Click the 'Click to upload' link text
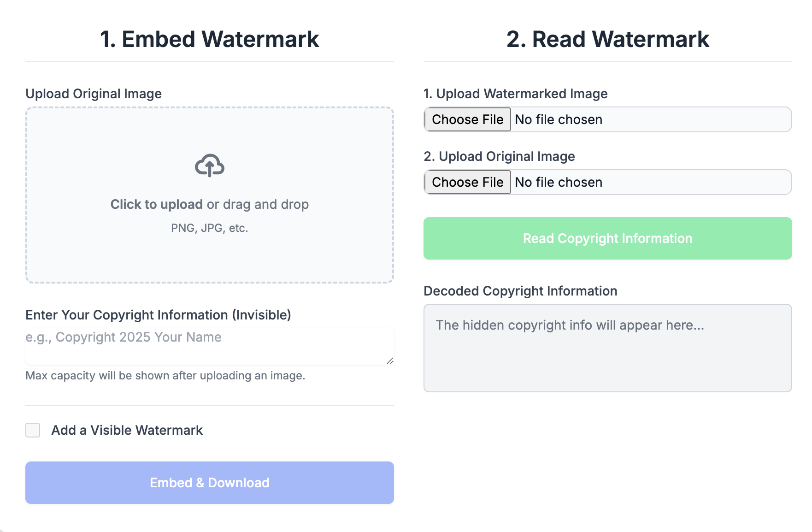This screenshot has height=532, width=812. point(157,204)
